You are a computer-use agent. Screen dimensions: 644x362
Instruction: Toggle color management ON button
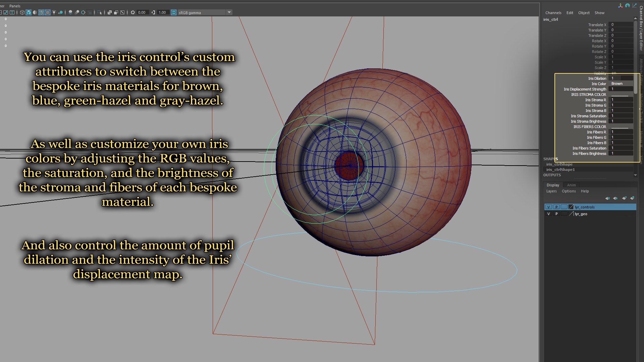(174, 12)
